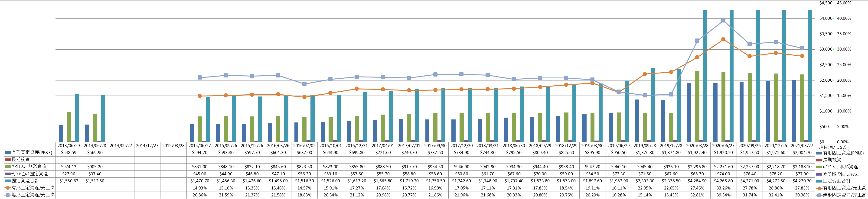The image size is (868, 199).
Task: Click the $721.60 PP&E value for 2017/04/01
Action: click(383, 153)
